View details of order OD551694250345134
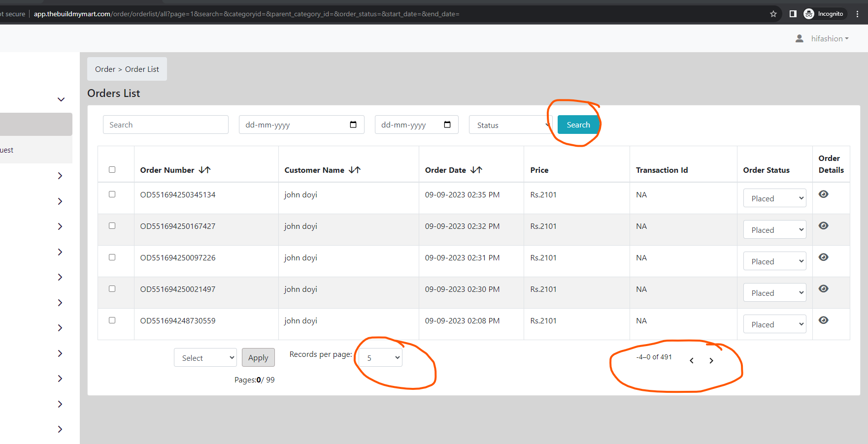Image resolution: width=868 pixels, height=444 pixels. point(823,194)
